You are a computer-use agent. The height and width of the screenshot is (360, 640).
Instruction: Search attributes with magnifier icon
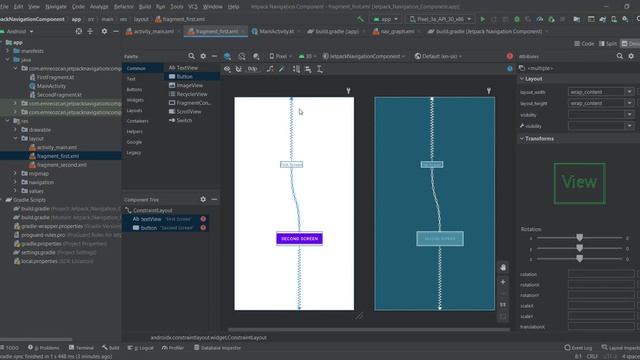[x=620, y=56]
